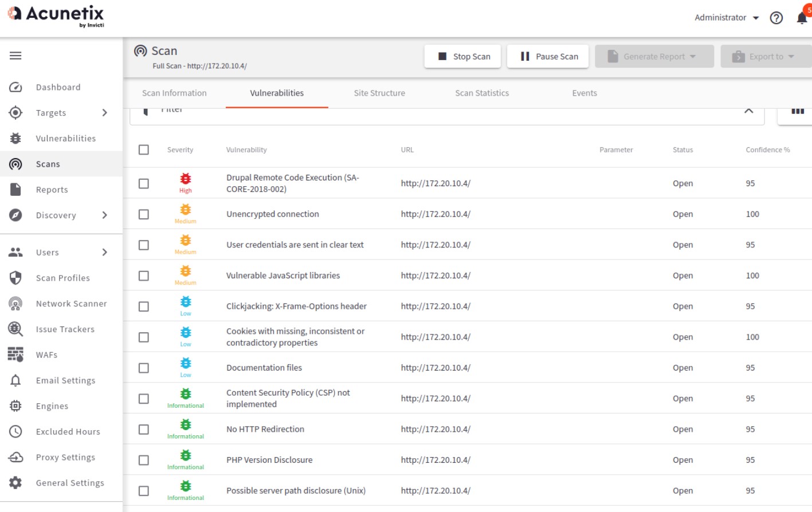Click the help question mark icon

[776, 18]
